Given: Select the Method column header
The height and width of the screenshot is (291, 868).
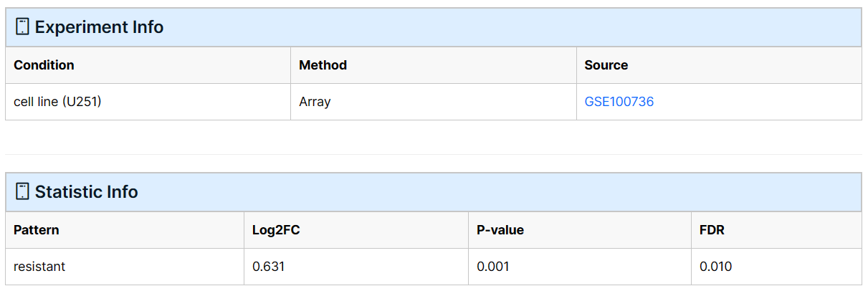Looking at the screenshot, I should click(434, 65).
